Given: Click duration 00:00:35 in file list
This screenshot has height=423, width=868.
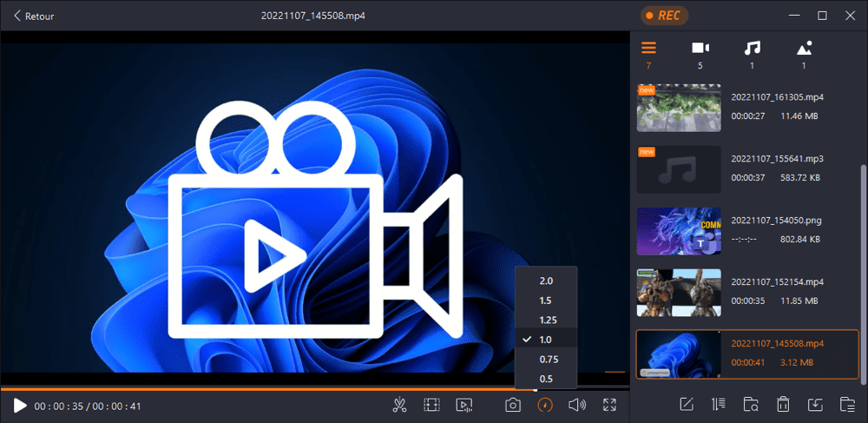Looking at the screenshot, I should pos(747,301).
